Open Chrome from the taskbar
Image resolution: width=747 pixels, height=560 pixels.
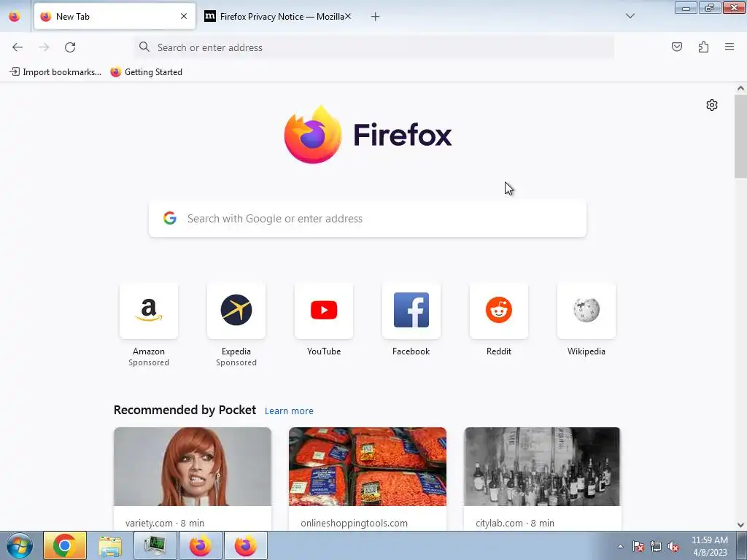tap(65, 545)
